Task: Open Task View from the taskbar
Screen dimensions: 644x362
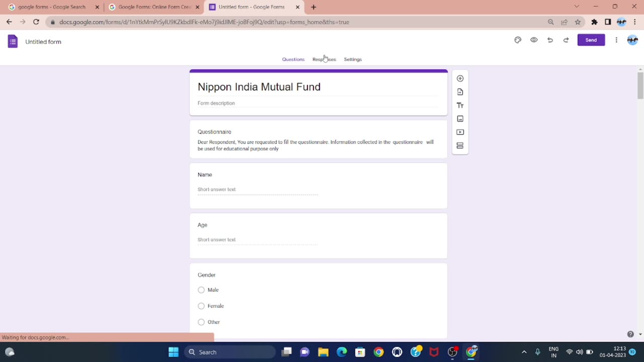Action: click(x=286, y=352)
